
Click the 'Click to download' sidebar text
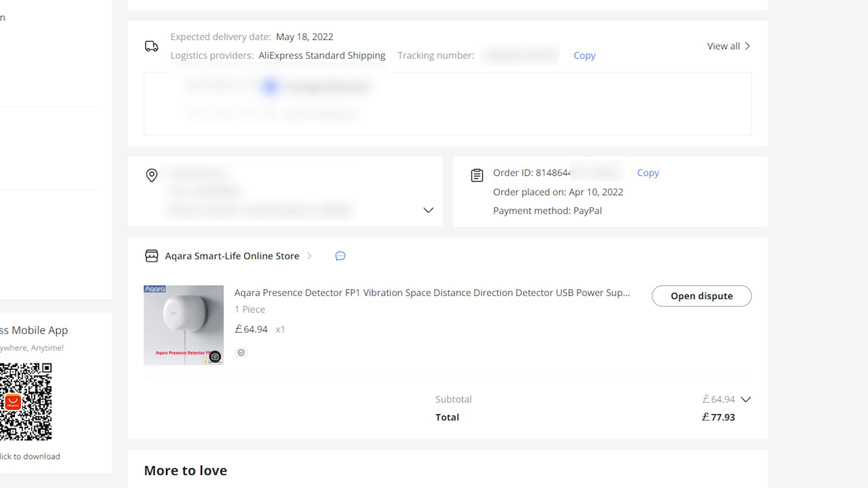click(x=30, y=456)
